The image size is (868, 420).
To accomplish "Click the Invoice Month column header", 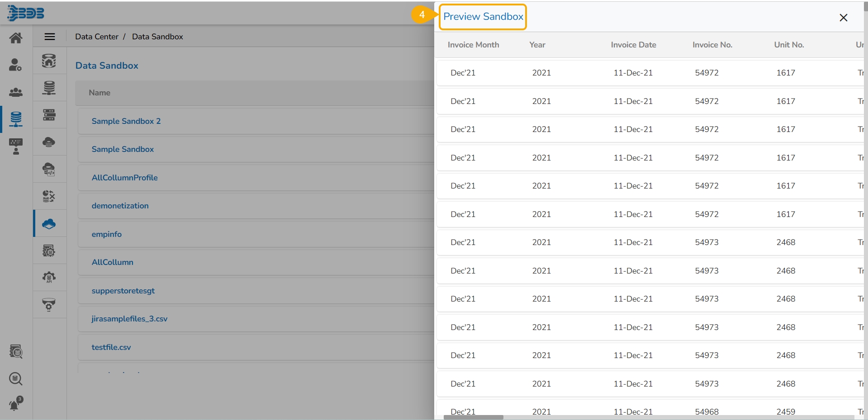I will [x=473, y=45].
